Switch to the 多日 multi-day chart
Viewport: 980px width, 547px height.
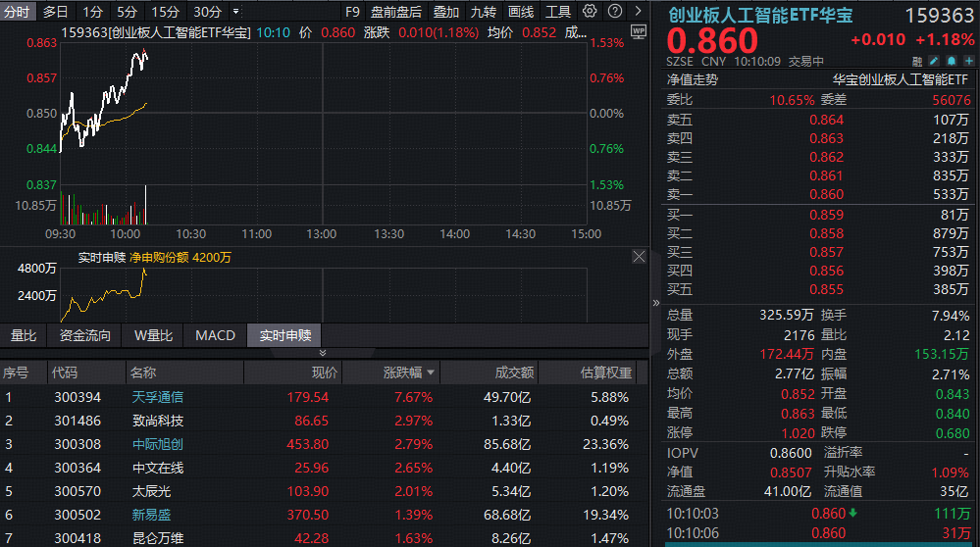[x=56, y=12]
